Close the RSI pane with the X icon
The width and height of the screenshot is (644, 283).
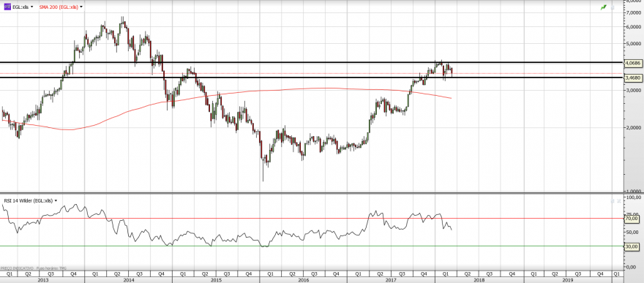pos(619,200)
